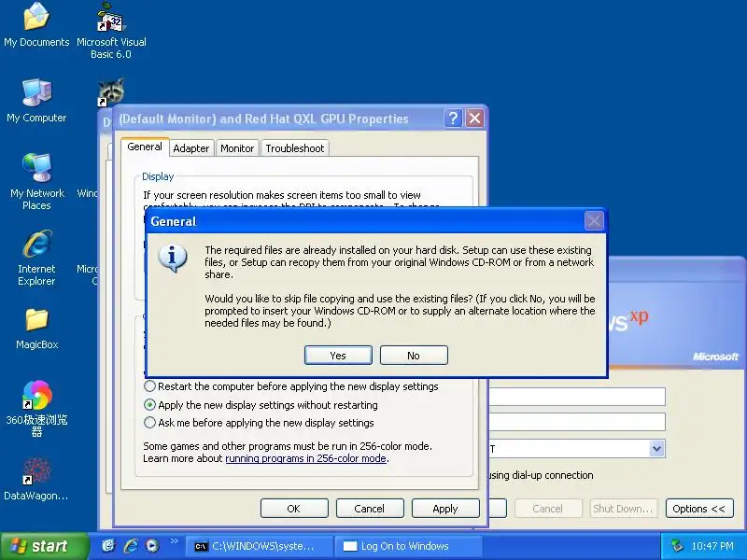Switch to Log On to Windows taskbar item
The height and width of the screenshot is (560, 747).
click(408, 546)
